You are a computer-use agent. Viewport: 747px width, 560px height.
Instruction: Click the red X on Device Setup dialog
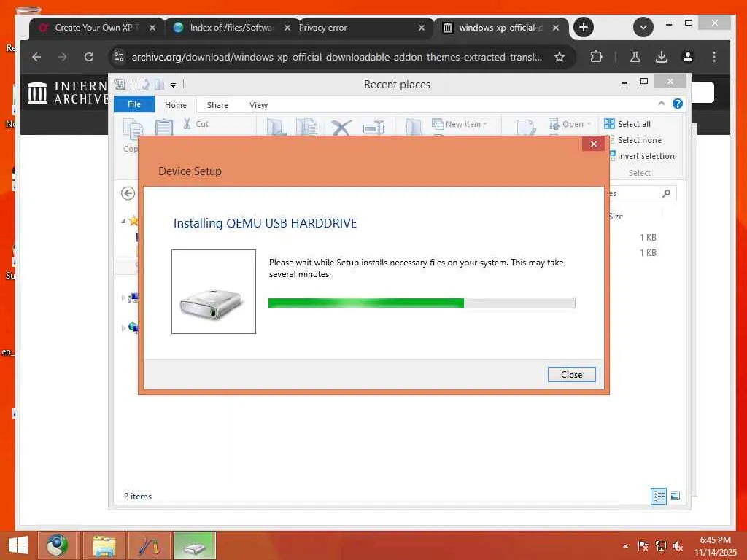[593, 144]
